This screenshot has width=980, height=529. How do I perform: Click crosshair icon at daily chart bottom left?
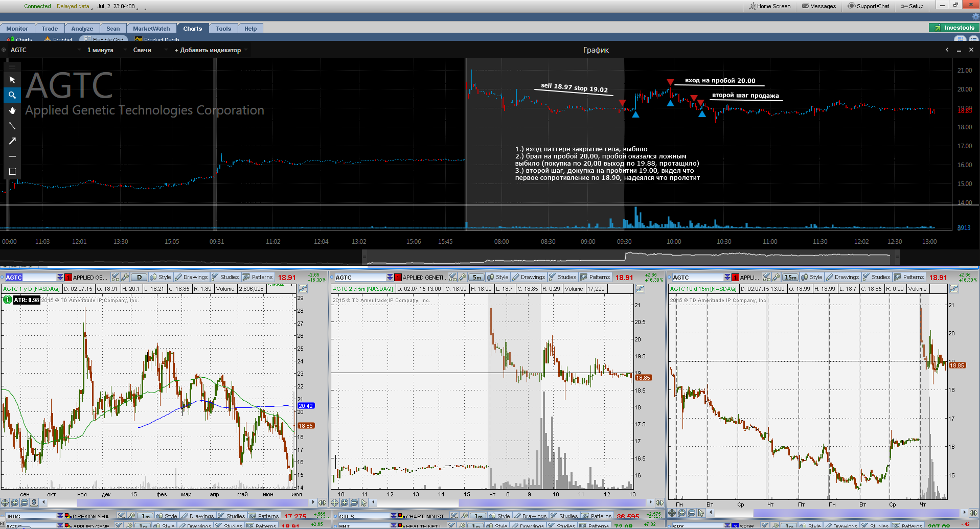coord(5,502)
